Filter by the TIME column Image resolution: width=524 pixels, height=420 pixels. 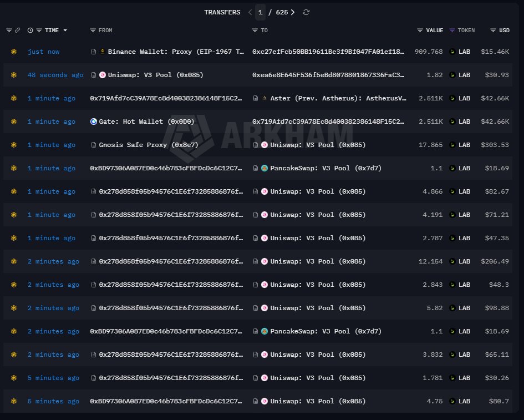(39, 31)
